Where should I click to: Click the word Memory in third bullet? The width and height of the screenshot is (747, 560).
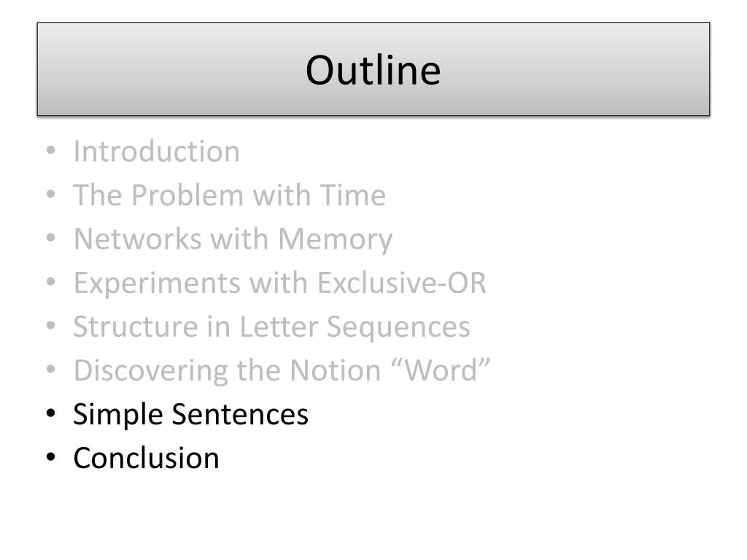point(335,240)
